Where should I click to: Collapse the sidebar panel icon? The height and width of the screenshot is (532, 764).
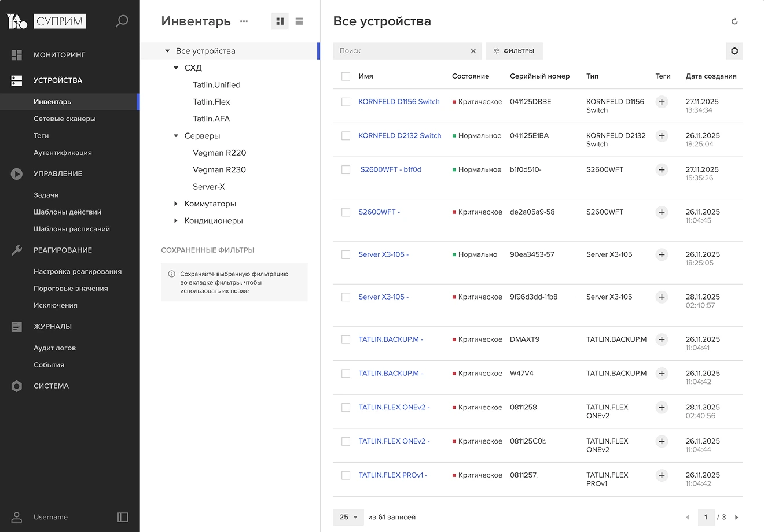[123, 517]
